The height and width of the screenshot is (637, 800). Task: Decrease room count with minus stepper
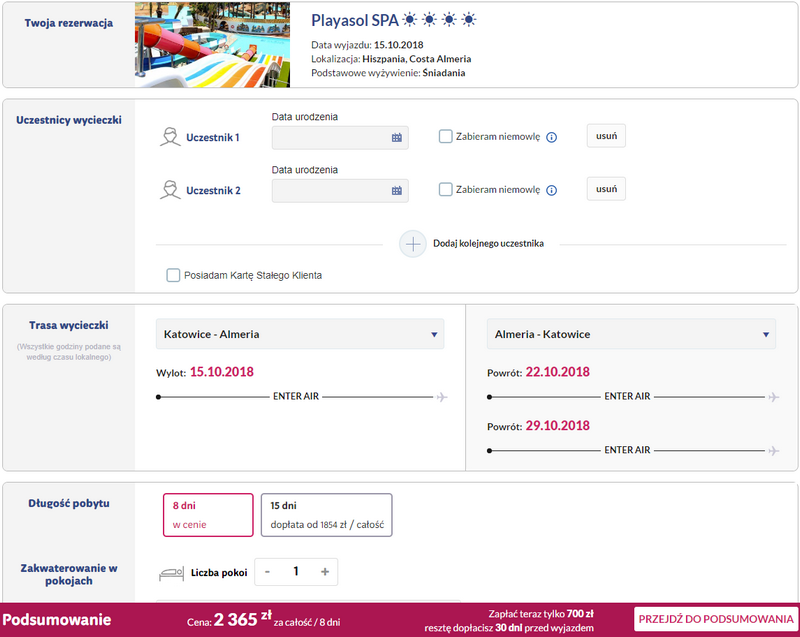[x=267, y=572]
